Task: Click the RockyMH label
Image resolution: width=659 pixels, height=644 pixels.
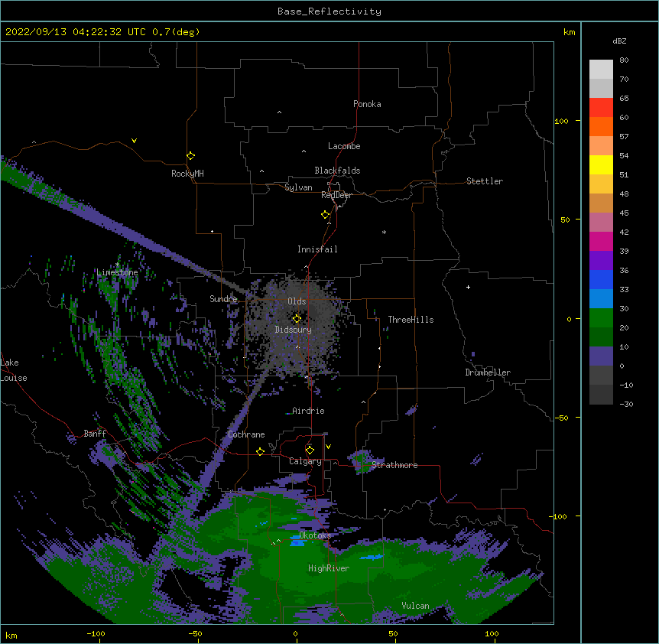Action: coord(187,174)
